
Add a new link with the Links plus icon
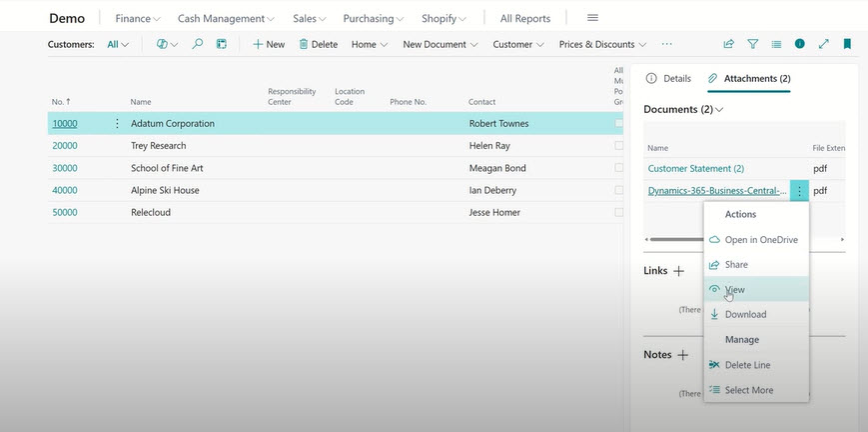[x=678, y=271]
